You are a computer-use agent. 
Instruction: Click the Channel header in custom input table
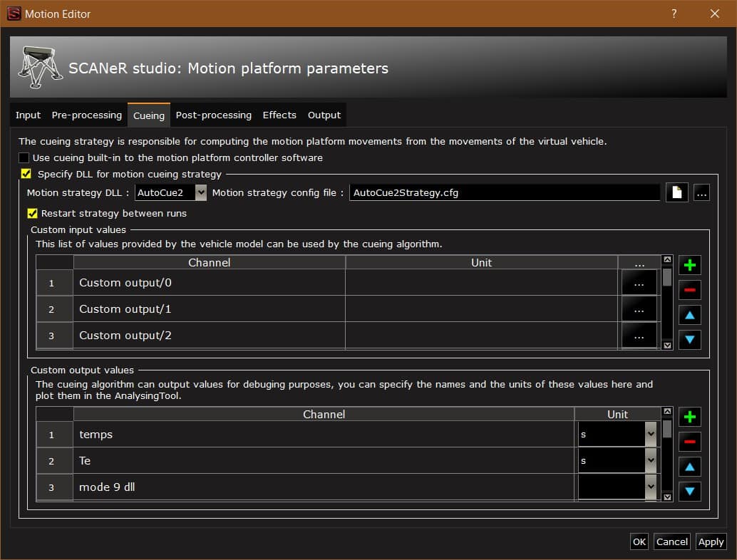coord(209,263)
